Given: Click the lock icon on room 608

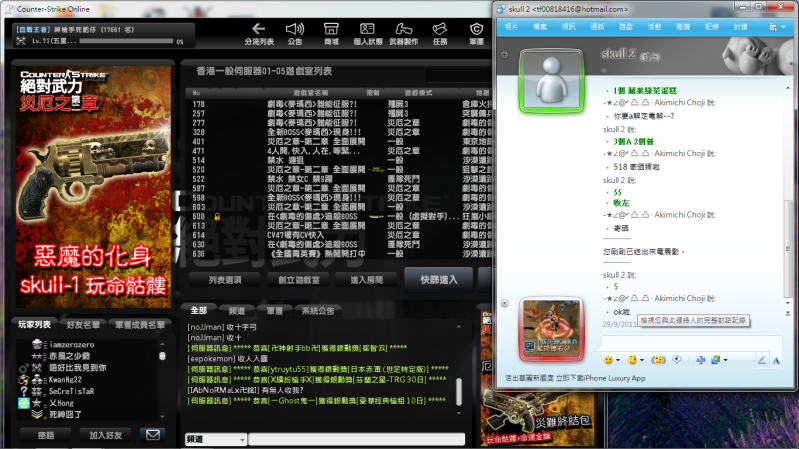Looking at the screenshot, I should 217,217.
